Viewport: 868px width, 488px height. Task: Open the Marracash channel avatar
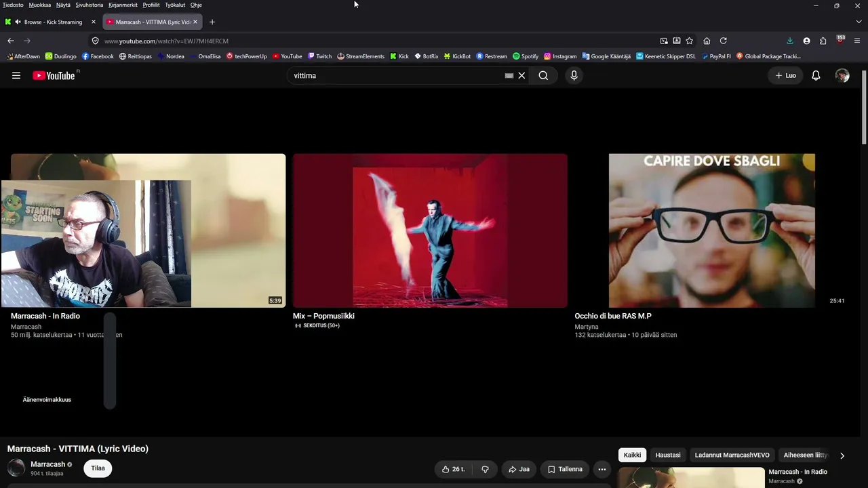coord(16,468)
